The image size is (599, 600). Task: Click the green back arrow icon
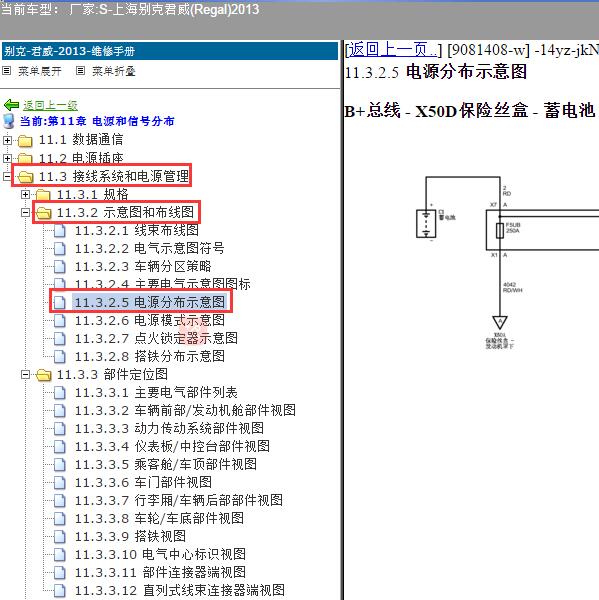11,104
